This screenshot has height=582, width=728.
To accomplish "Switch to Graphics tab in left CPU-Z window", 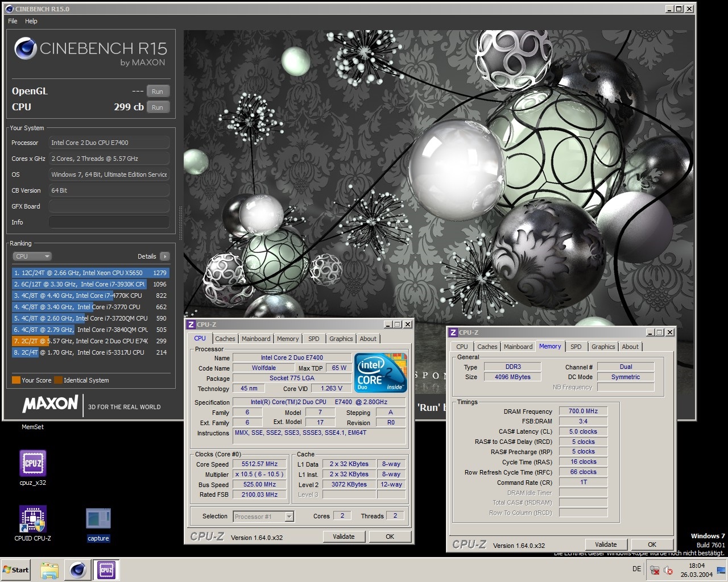I will click(x=341, y=339).
